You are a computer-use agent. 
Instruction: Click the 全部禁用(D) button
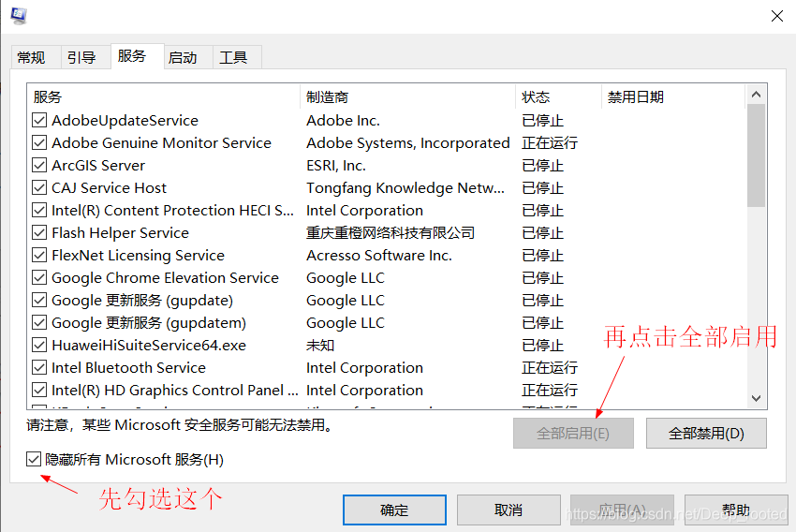tap(706, 434)
